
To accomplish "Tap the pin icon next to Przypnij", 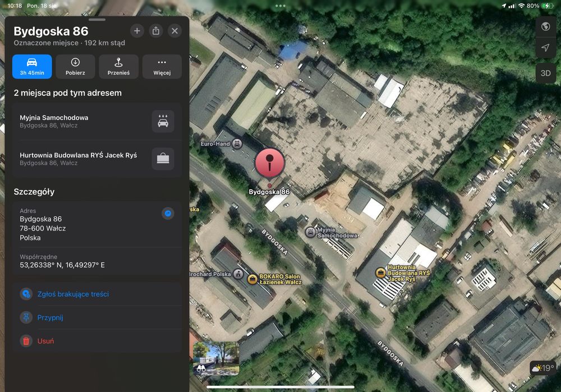I will click(26, 317).
